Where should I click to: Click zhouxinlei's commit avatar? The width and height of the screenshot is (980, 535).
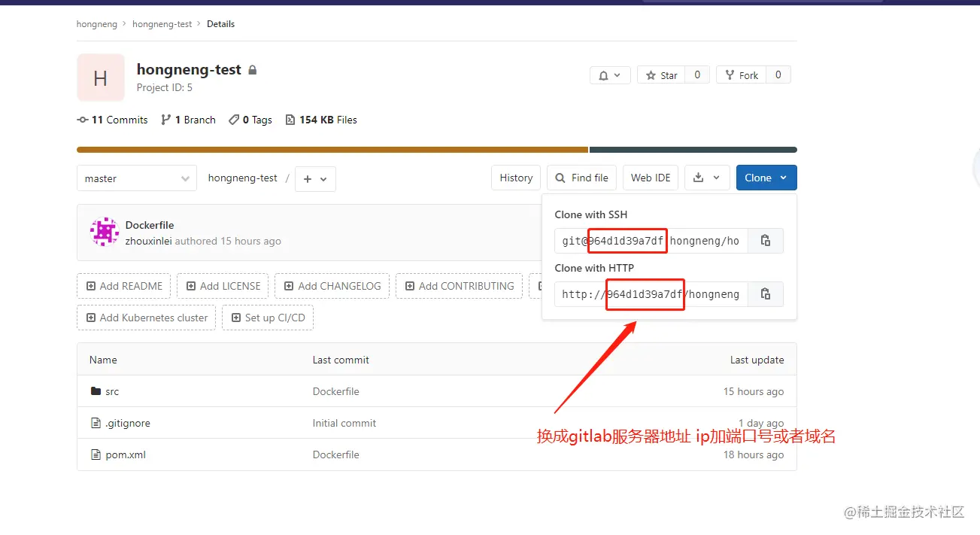coord(105,233)
